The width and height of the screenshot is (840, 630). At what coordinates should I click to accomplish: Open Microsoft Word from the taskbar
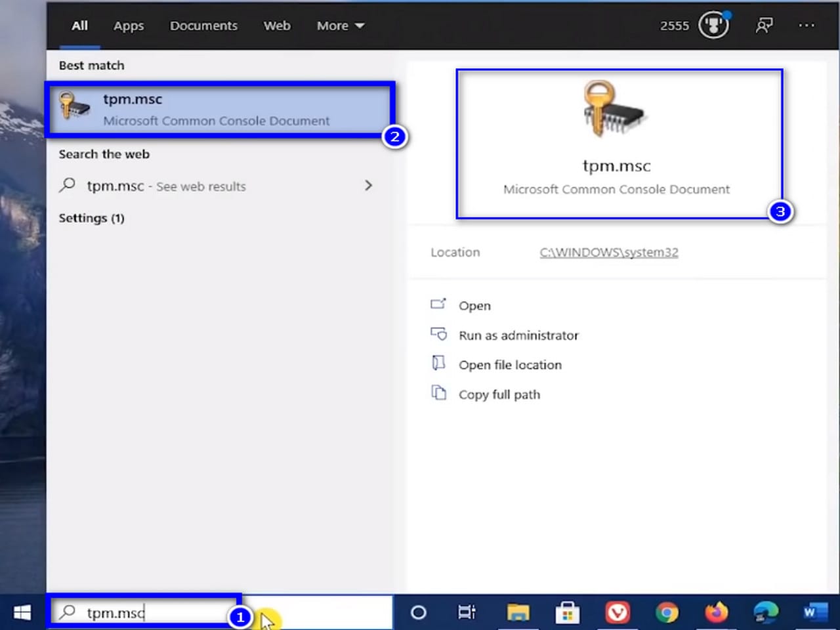click(x=815, y=612)
